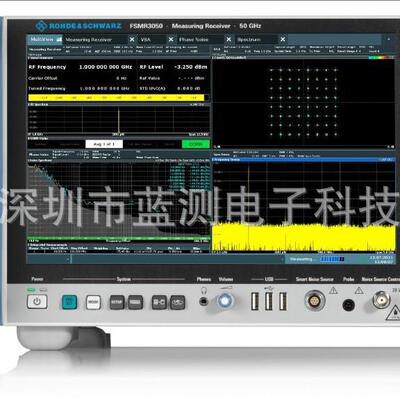Click the Ref Value reading

[191, 78]
